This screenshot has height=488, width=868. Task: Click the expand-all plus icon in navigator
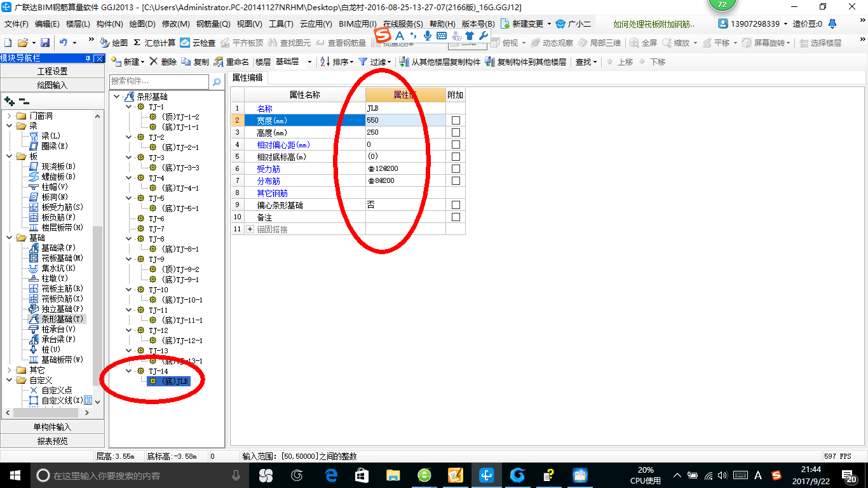click(x=9, y=101)
